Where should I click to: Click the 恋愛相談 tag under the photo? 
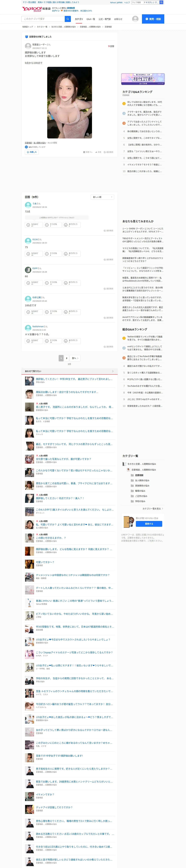(x=28, y=143)
